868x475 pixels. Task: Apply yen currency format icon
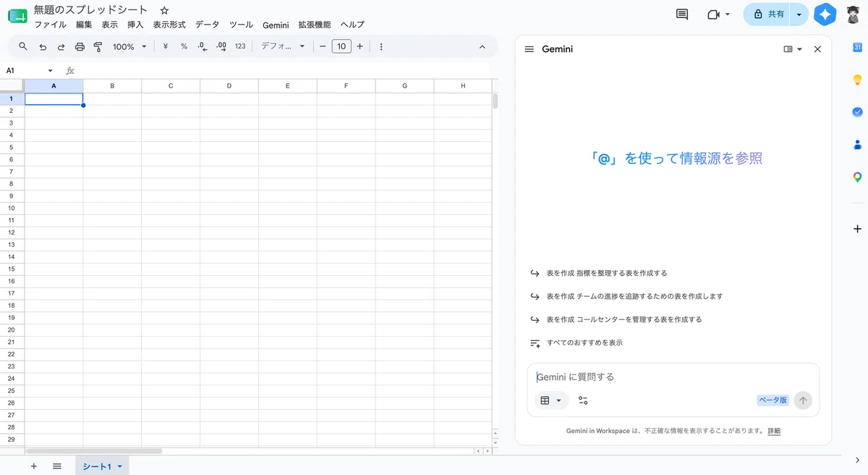pos(166,46)
